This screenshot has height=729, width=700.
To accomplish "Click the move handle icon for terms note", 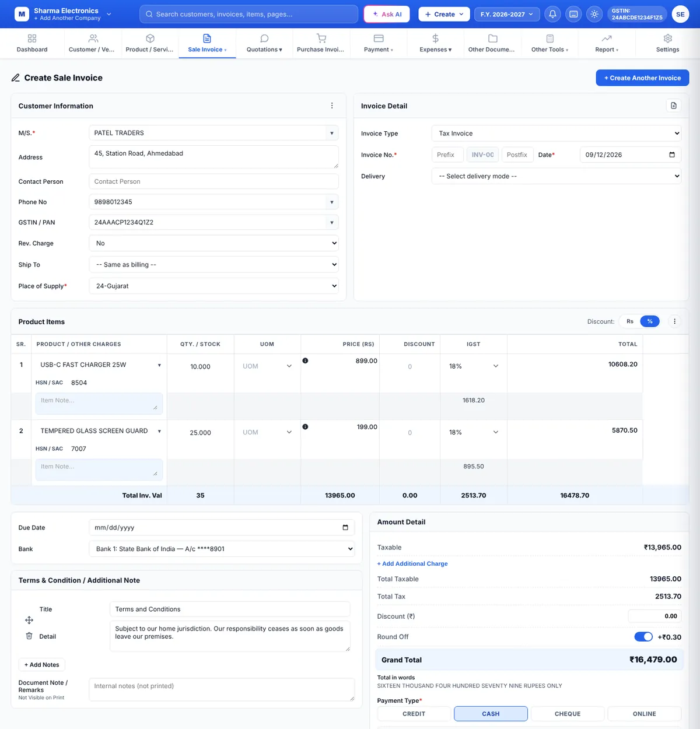I will tap(29, 620).
